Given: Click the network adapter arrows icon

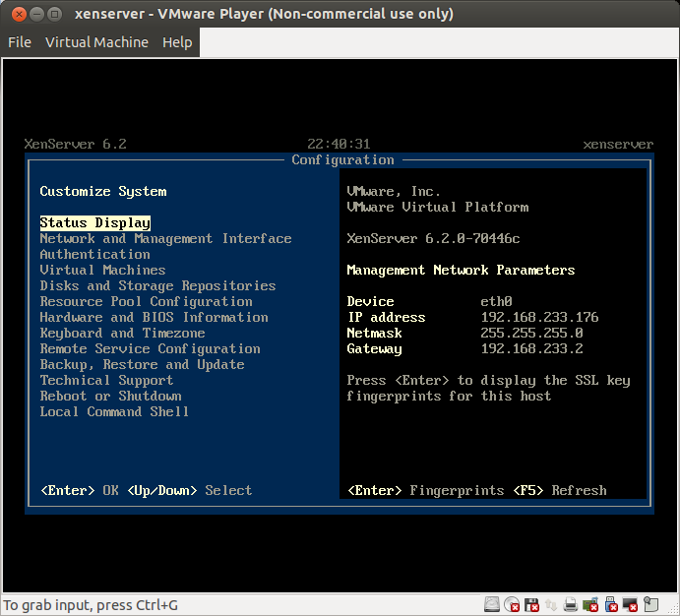Looking at the screenshot, I should tap(551, 604).
